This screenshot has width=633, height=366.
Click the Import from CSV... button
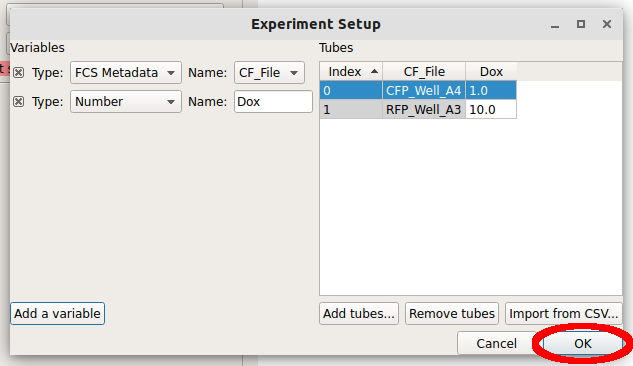tap(564, 314)
